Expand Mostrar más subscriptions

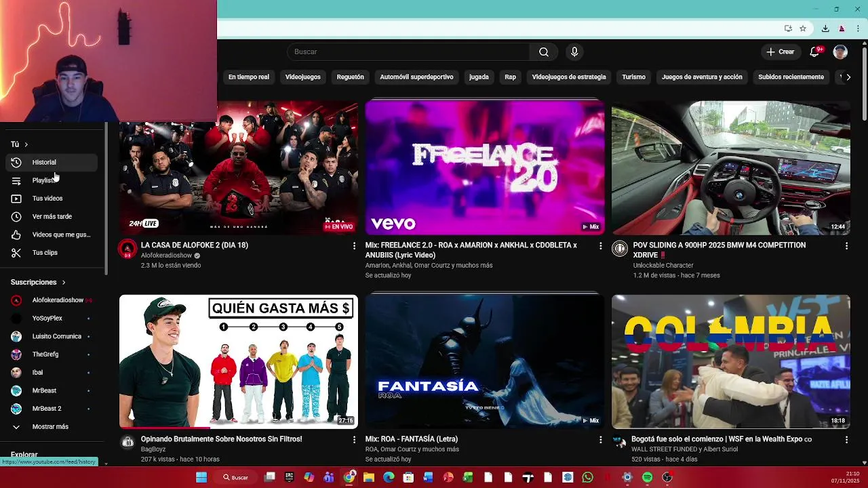point(52,427)
